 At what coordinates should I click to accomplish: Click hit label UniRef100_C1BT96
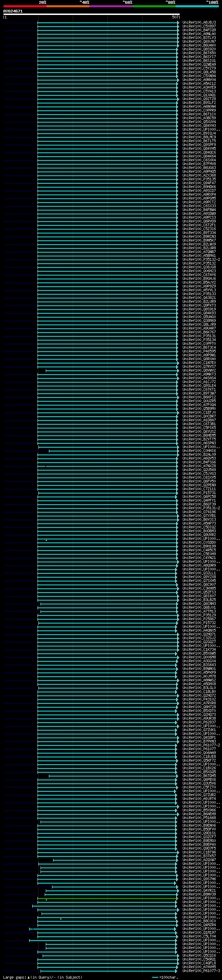pyautogui.click(x=199, y=852)
